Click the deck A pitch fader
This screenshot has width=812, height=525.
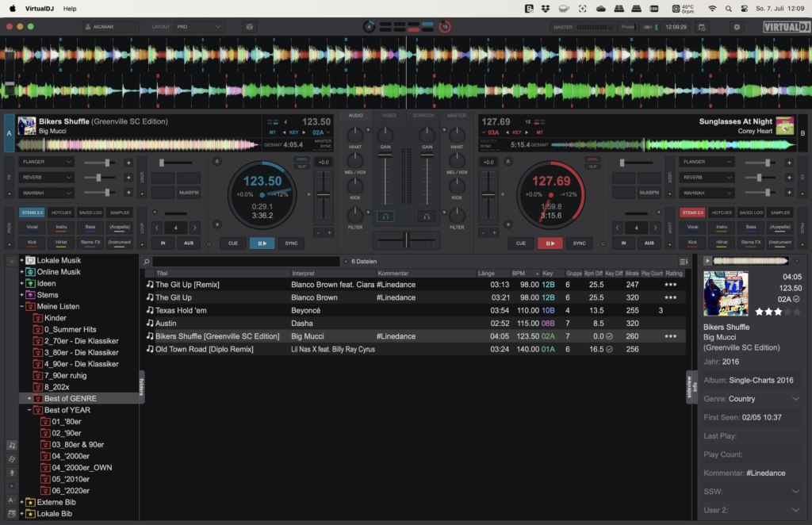[324, 196]
